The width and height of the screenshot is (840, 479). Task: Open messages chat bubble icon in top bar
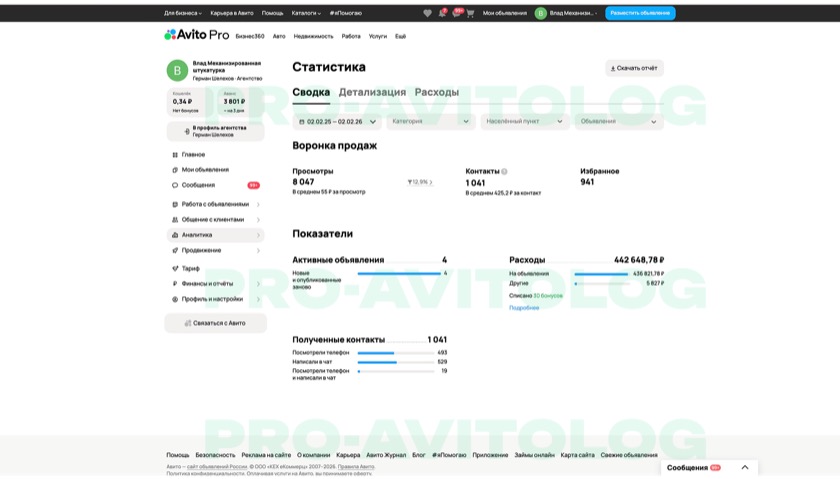tap(456, 13)
